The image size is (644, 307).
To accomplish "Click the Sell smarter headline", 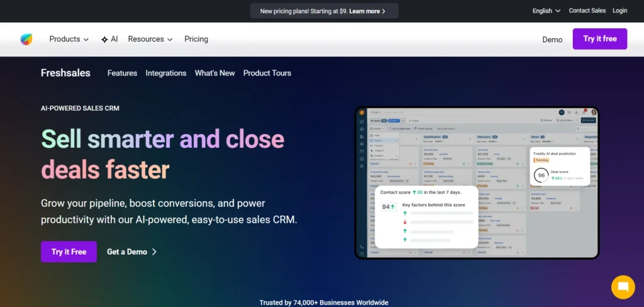I will click(x=163, y=153).
